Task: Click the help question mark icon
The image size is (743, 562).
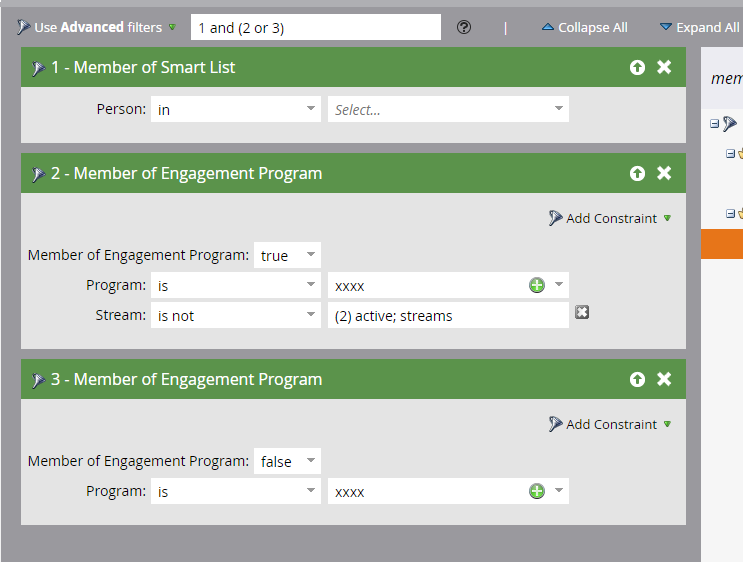Action: tap(464, 28)
